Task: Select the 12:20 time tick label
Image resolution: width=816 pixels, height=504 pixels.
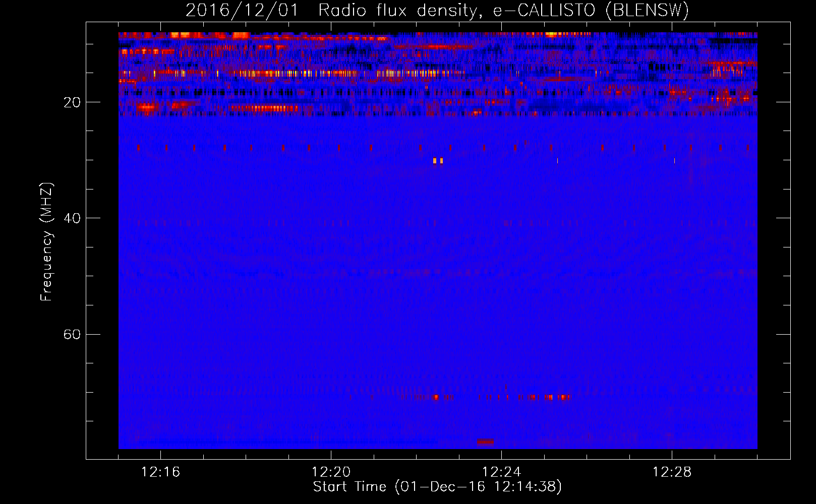Action: click(331, 472)
